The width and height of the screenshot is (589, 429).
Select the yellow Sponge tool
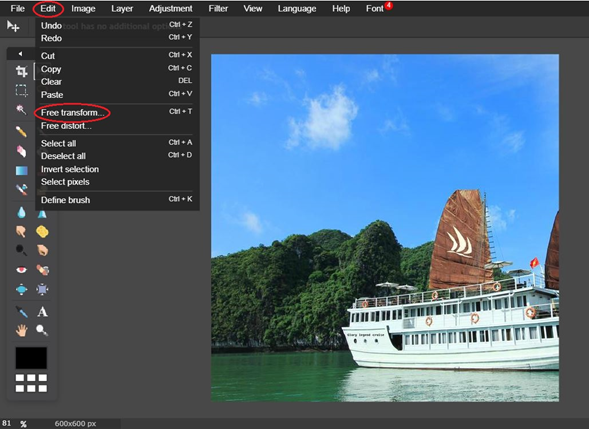coord(42,231)
